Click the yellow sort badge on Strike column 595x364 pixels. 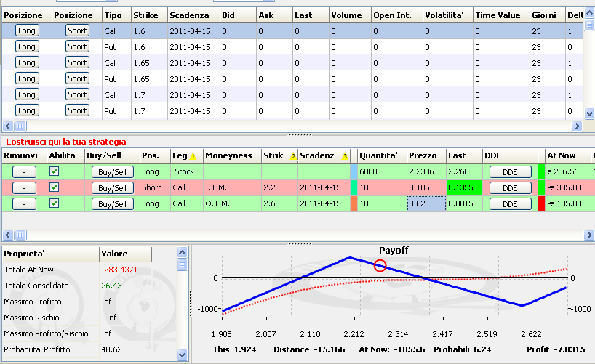click(293, 156)
